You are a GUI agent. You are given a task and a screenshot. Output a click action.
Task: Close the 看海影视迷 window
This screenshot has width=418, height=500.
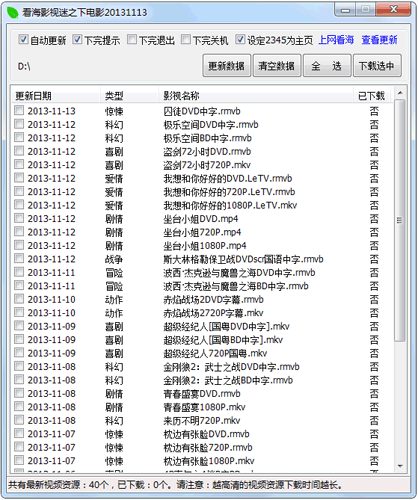tap(394, 10)
